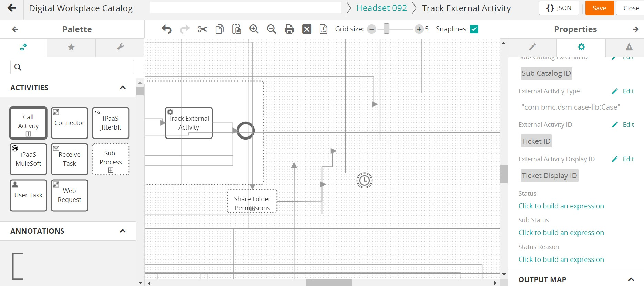Collapse the OUTPUT MAP section
Image resolution: width=644 pixels, height=286 pixels.
point(631,279)
